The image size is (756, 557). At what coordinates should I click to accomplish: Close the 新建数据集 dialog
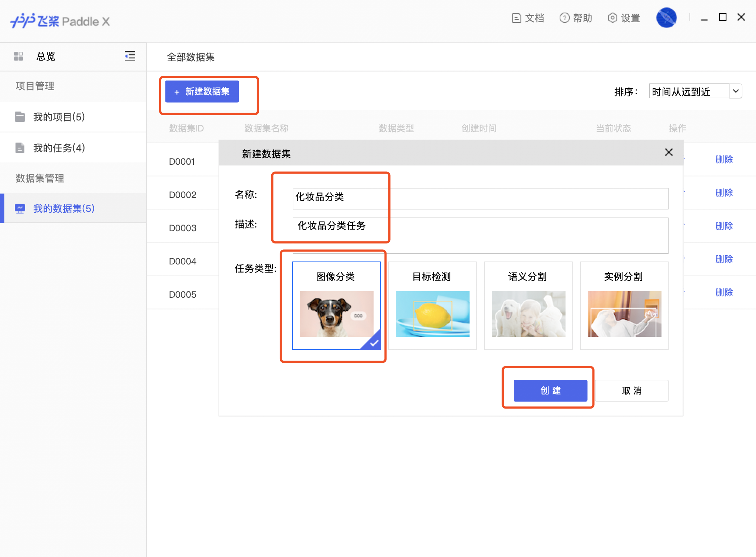pyautogui.click(x=669, y=152)
